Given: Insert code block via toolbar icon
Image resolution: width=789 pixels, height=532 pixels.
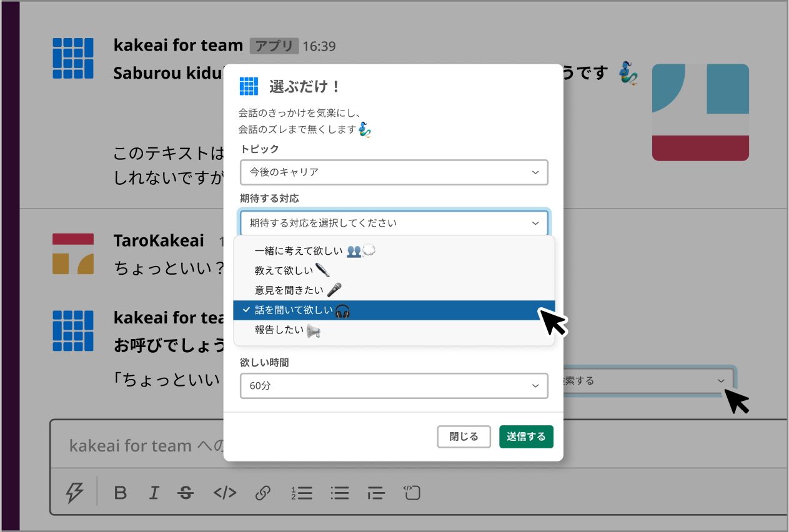Looking at the screenshot, I should (411, 493).
